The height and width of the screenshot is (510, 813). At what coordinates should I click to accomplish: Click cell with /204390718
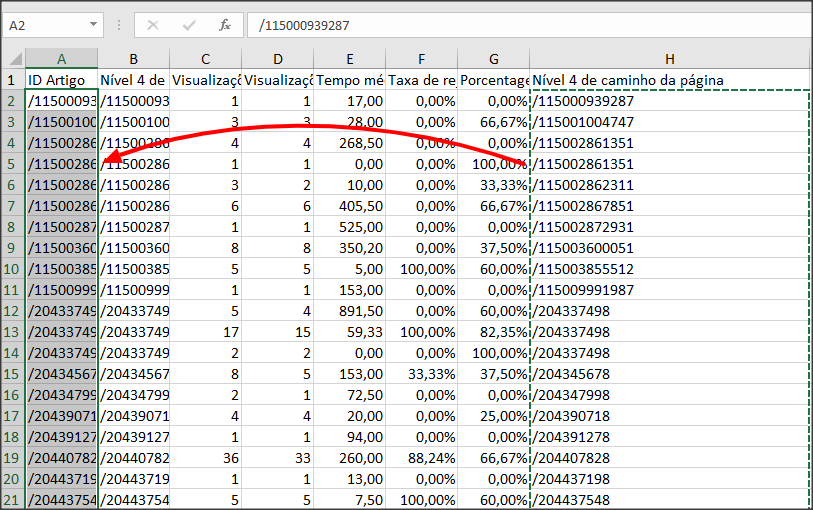pos(670,416)
